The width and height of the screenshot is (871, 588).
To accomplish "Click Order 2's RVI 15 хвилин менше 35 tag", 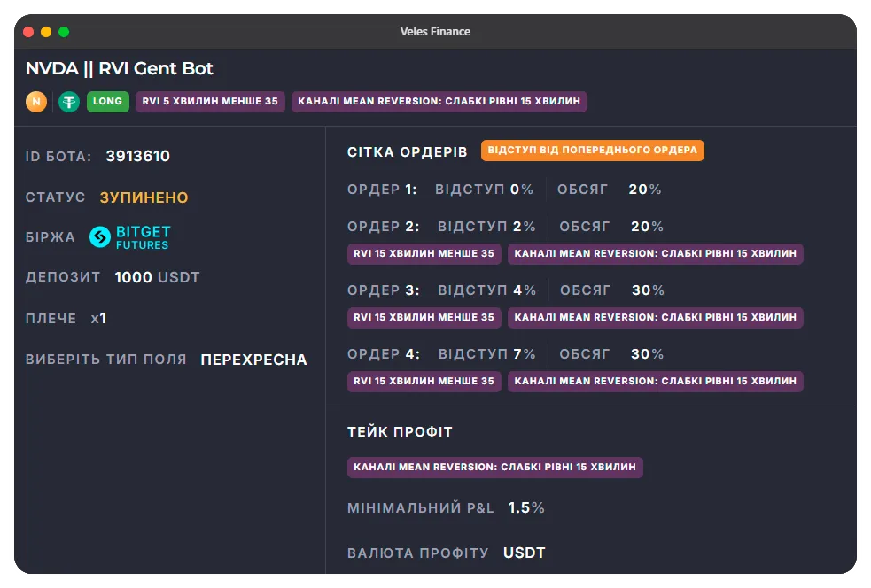I will coord(424,254).
